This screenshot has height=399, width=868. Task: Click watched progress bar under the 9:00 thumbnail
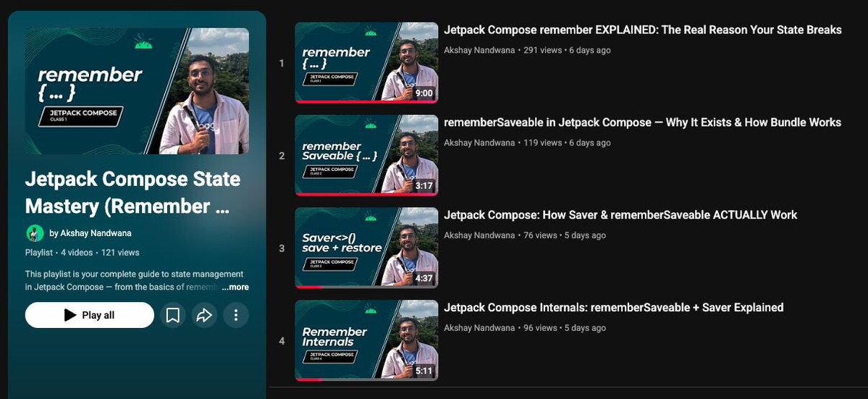[x=366, y=102]
